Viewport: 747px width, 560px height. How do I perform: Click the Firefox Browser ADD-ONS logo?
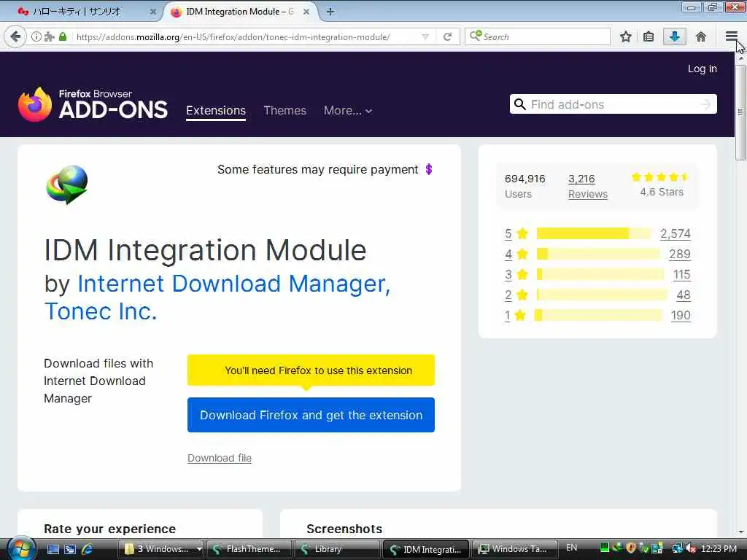[93, 104]
